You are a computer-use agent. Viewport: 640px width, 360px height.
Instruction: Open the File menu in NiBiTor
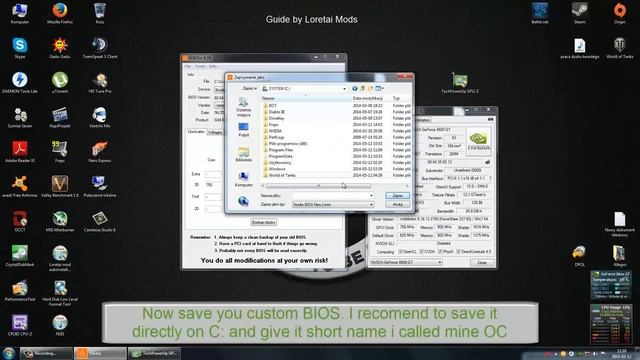tap(187, 66)
